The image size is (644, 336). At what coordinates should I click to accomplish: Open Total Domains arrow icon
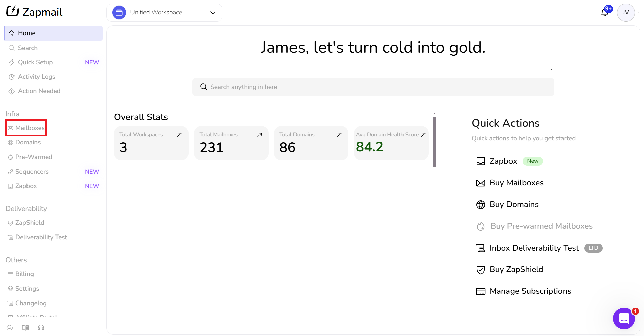339,135
